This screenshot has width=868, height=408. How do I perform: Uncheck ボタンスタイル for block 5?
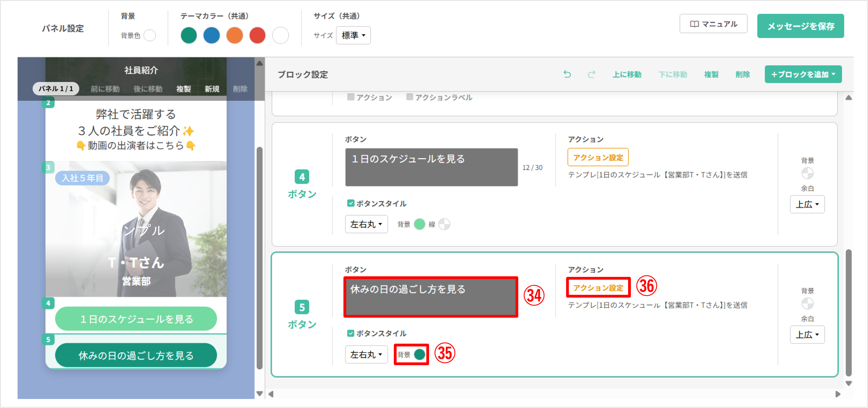click(350, 333)
